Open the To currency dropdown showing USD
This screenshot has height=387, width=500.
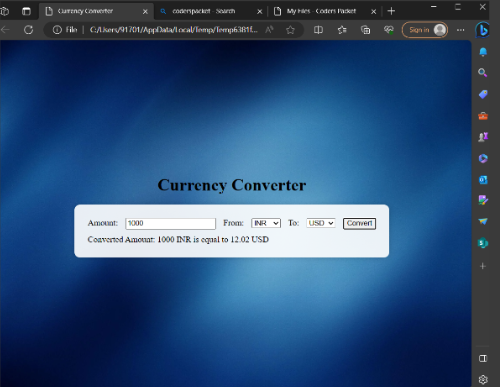coord(321,223)
